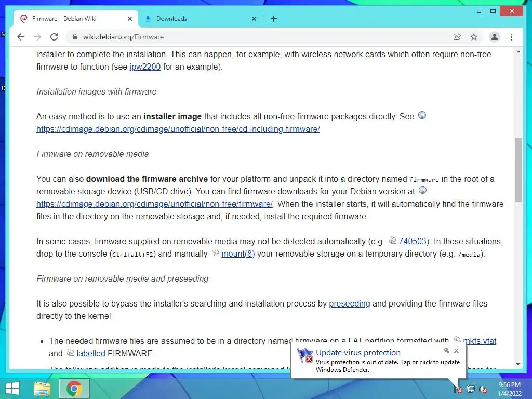The height and width of the screenshot is (399, 532).
Task: Click the vertical scrollbar thumb
Action: (518, 170)
